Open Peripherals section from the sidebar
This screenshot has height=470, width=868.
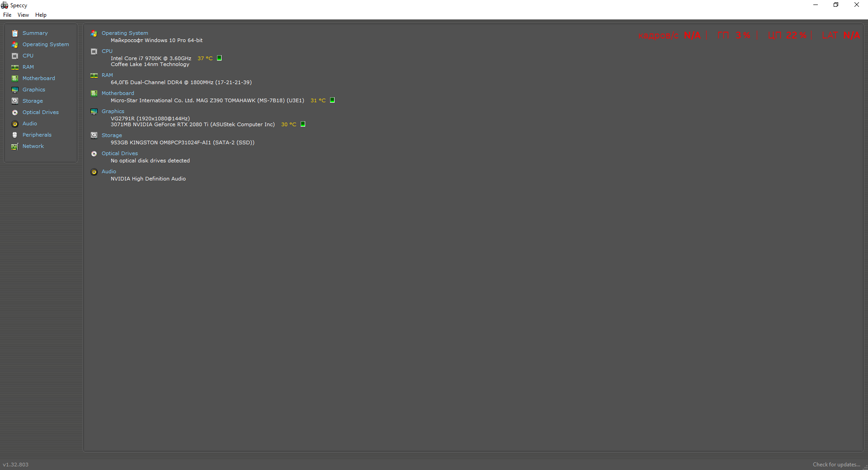point(37,135)
